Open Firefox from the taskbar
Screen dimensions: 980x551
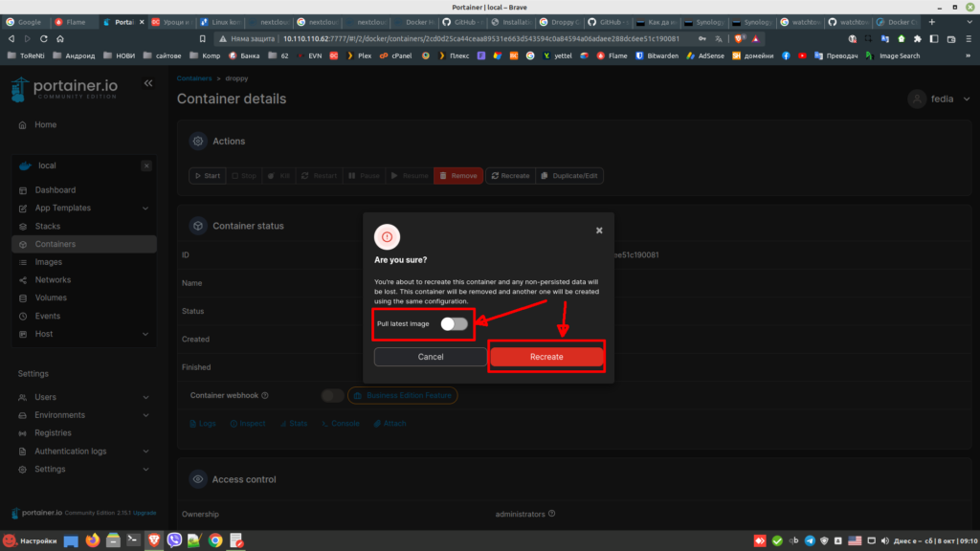click(93, 540)
